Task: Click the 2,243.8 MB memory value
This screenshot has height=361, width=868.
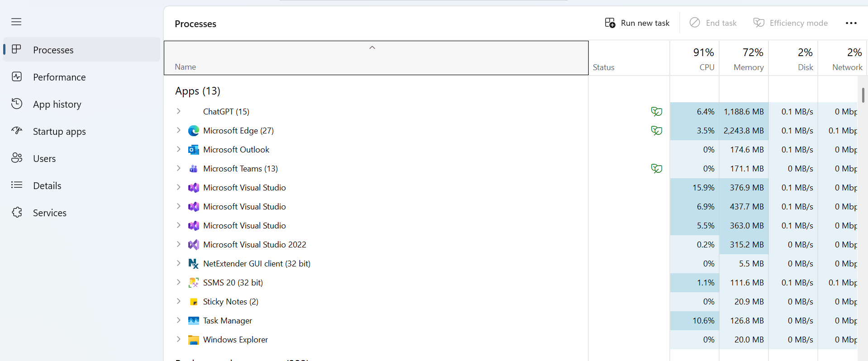Action: (744, 131)
